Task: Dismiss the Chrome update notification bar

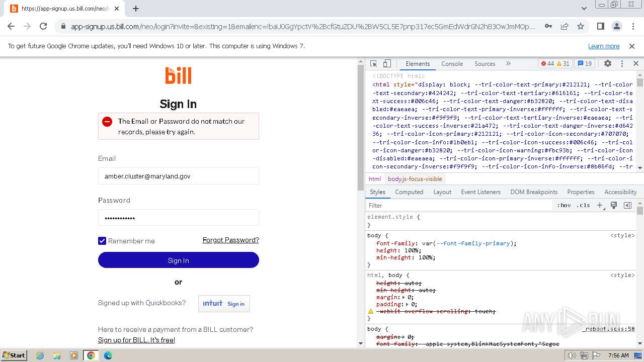Action: pos(632,46)
